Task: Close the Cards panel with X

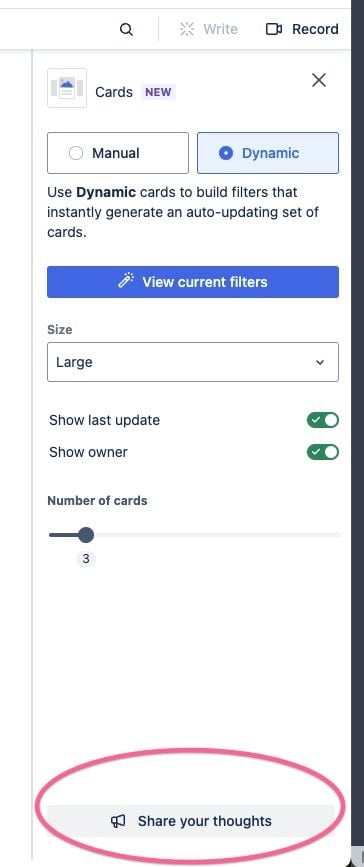Action: (319, 80)
